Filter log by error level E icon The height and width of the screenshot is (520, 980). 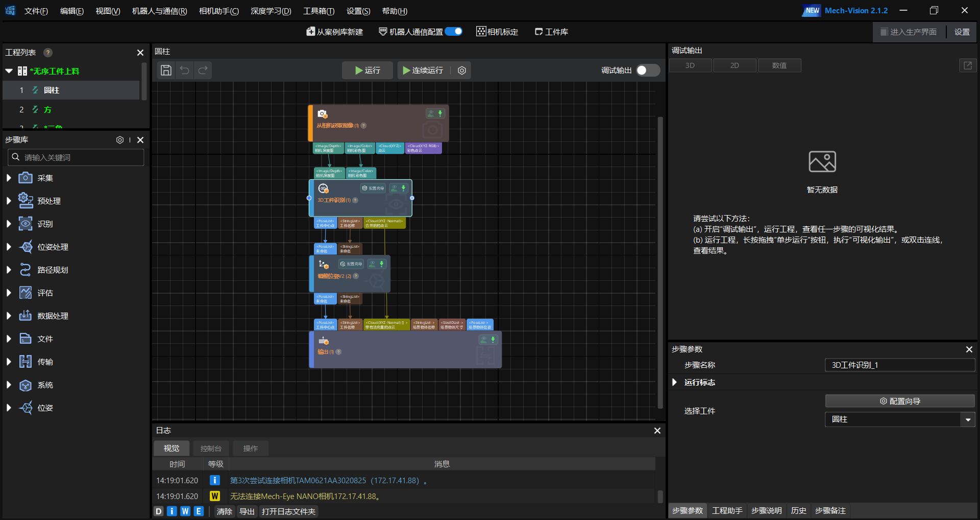(199, 511)
